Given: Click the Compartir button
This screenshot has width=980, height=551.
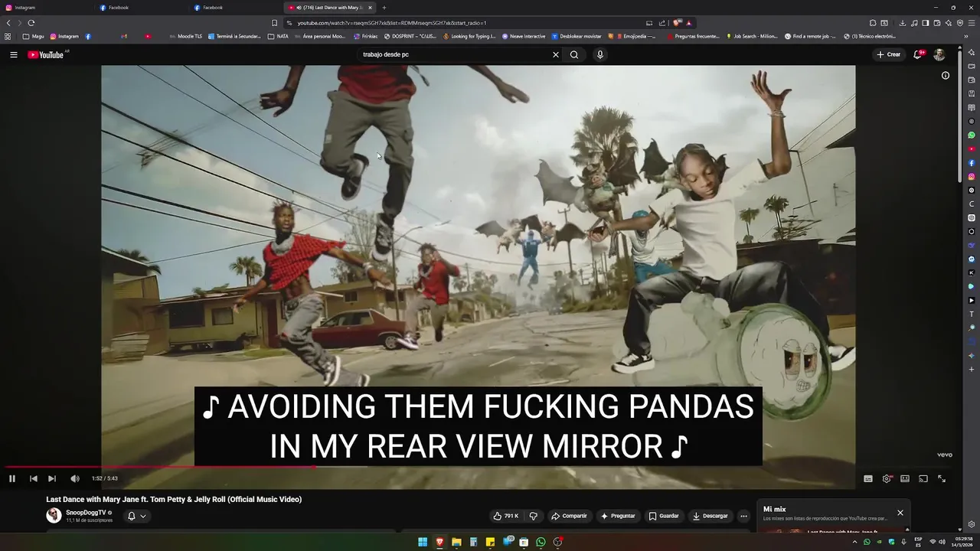Looking at the screenshot, I should click(x=569, y=516).
